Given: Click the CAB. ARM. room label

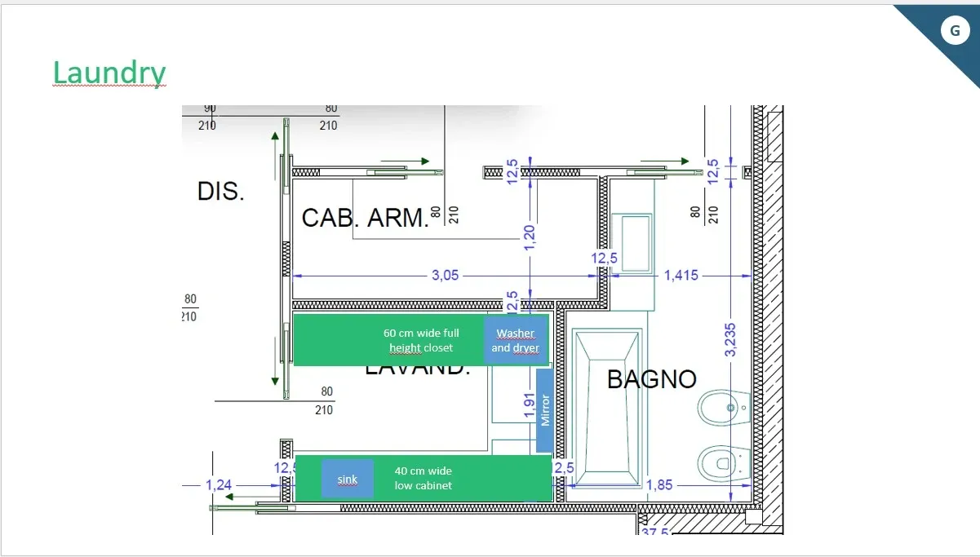Looking at the screenshot, I should click(x=365, y=218).
